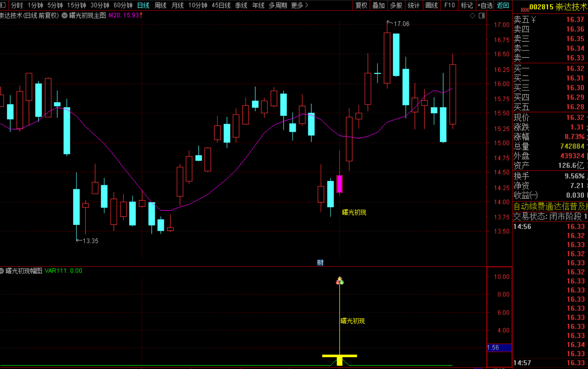588x369 pixels.
Task: Open the 多周期 multi-period view
Action: pyautogui.click(x=278, y=5)
